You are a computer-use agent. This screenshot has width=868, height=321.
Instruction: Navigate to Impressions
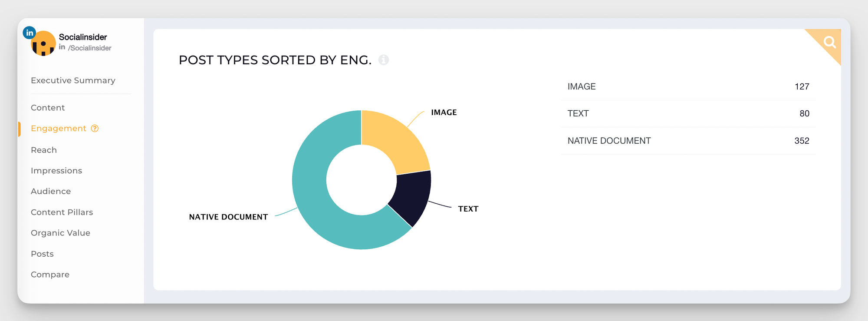point(56,171)
